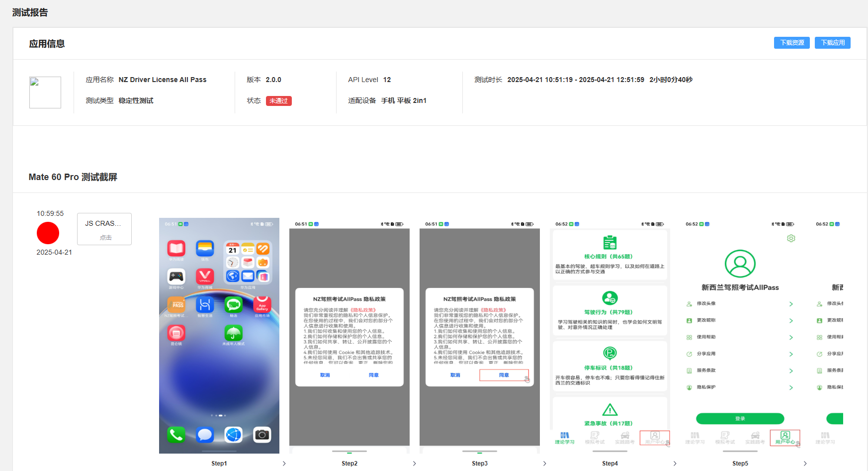Tap the Browser dock icon in Step1
The height and width of the screenshot is (471, 868).
point(233,435)
